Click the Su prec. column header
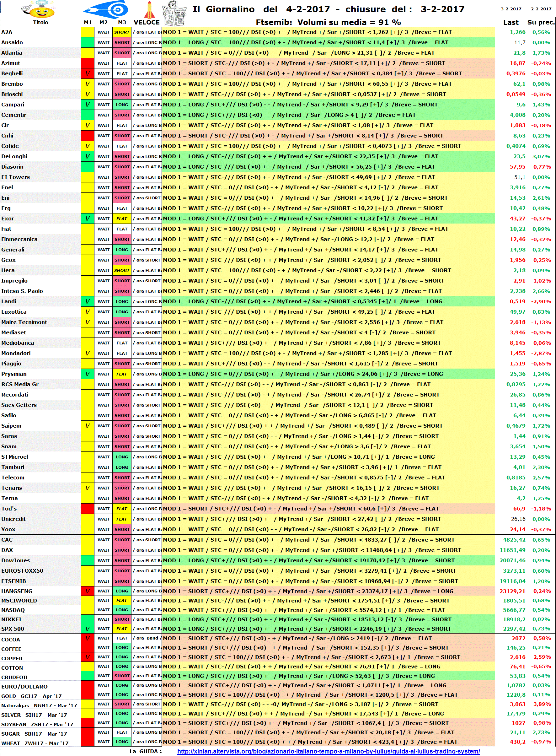This screenshot has height=756, width=556. pos(541,22)
